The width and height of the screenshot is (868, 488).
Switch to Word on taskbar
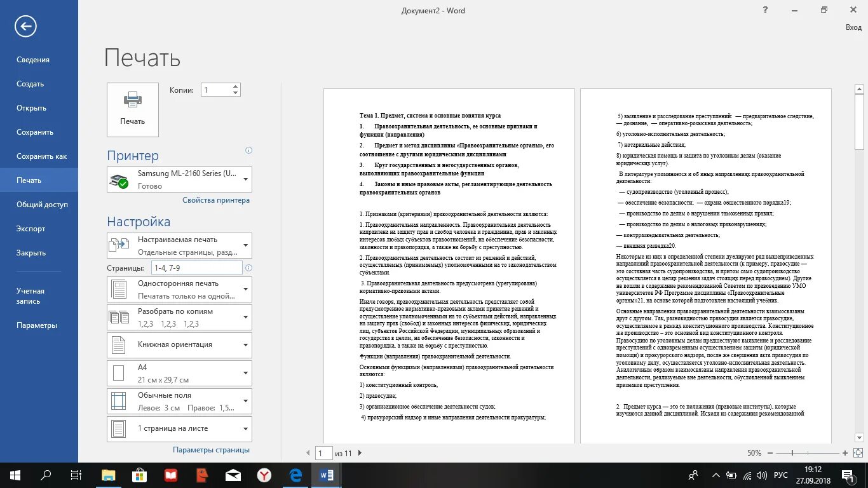tap(327, 475)
